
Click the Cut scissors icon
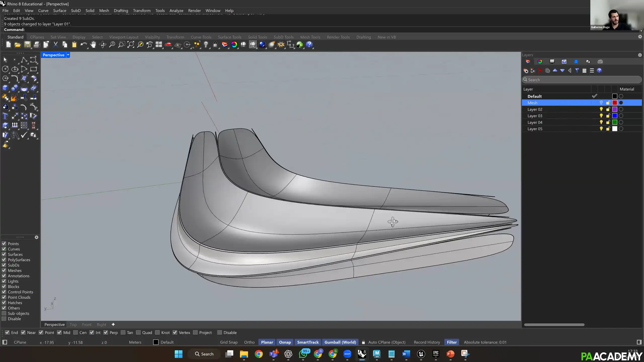[x=56, y=45]
